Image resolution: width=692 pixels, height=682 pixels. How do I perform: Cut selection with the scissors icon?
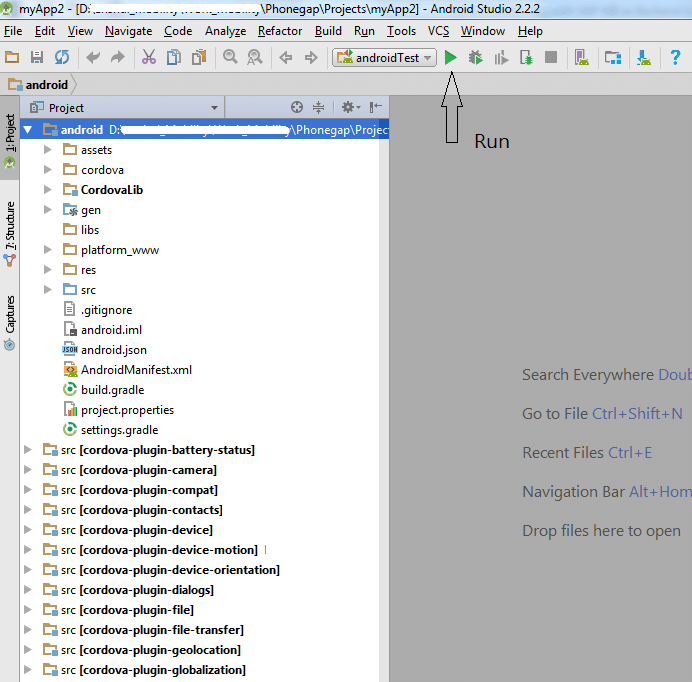click(149, 58)
